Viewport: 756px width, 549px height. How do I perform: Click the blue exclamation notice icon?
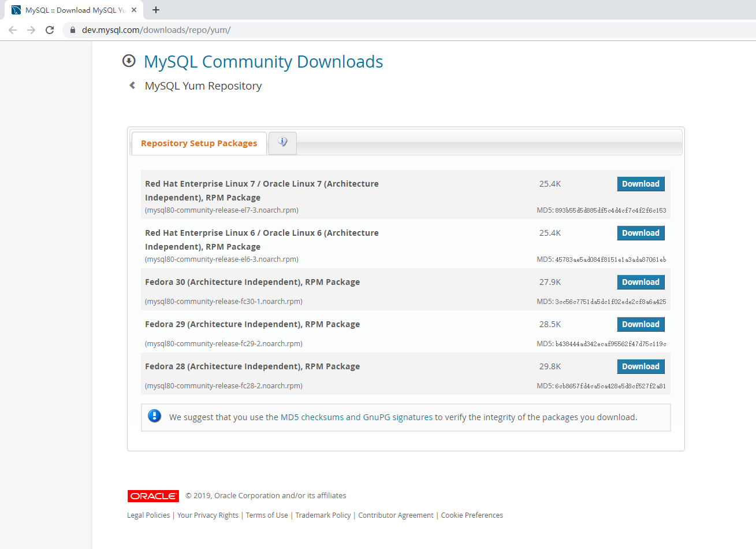tap(155, 416)
